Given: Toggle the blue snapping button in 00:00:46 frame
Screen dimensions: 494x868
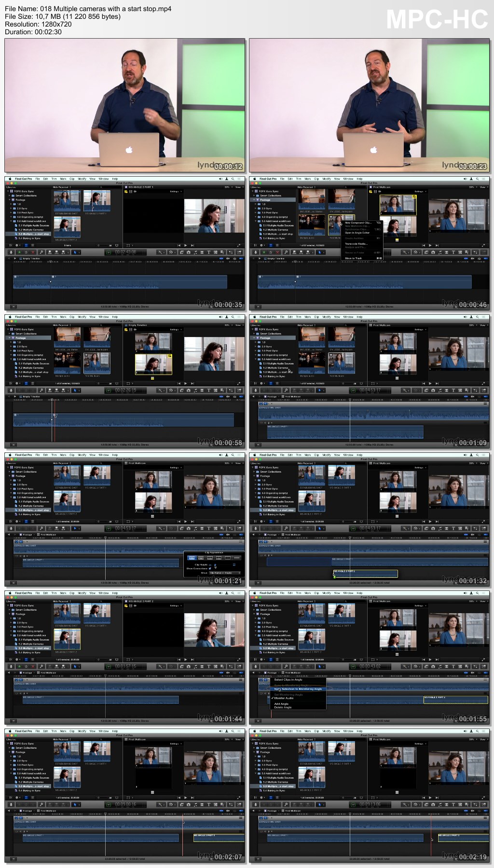Looking at the screenshot, I should click(x=485, y=258).
